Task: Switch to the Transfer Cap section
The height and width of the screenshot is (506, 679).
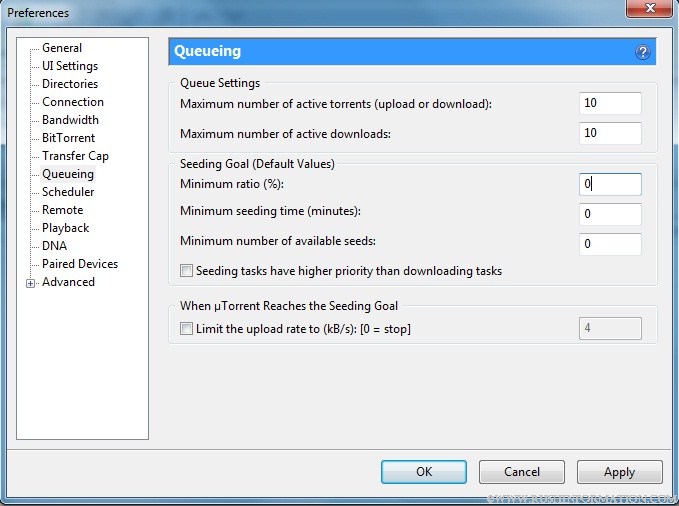Action: coord(75,156)
